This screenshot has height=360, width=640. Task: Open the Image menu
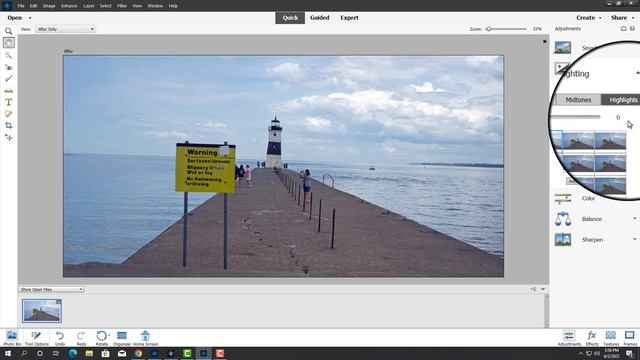49,6
